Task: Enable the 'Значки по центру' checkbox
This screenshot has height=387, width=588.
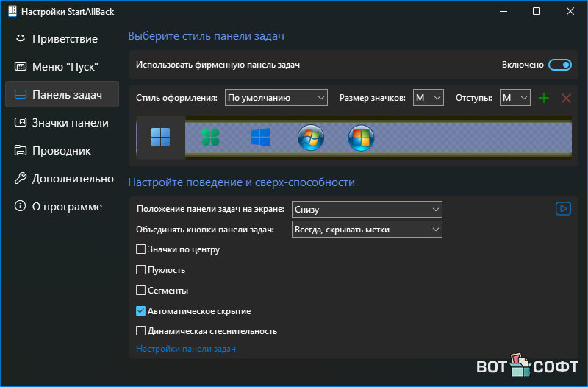Action: [x=141, y=249]
